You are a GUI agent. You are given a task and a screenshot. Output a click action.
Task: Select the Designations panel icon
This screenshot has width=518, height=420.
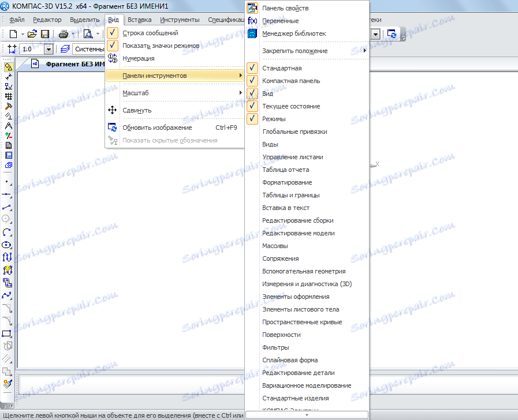(x=8, y=87)
